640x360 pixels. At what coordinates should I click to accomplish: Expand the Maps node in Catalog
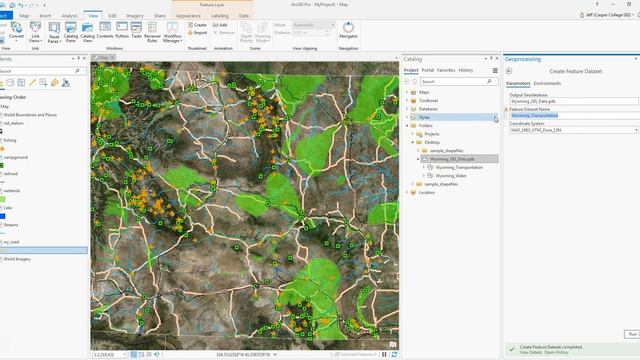pos(407,92)
